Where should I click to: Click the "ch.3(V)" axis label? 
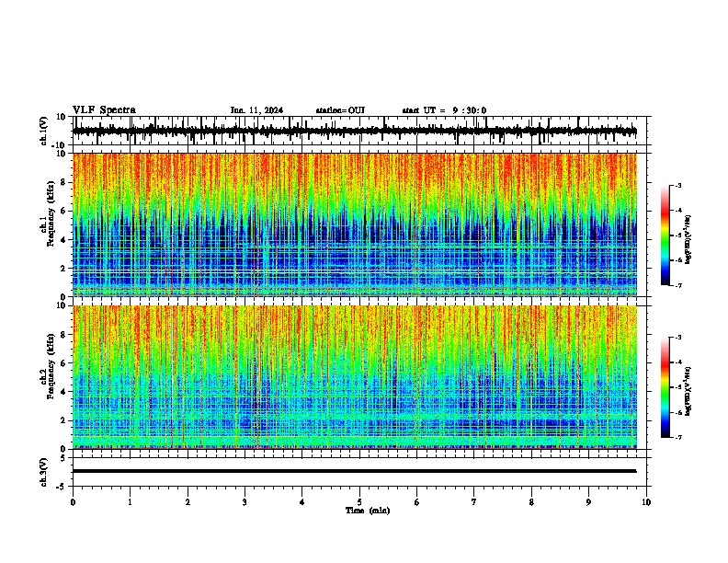click(44, 472)
